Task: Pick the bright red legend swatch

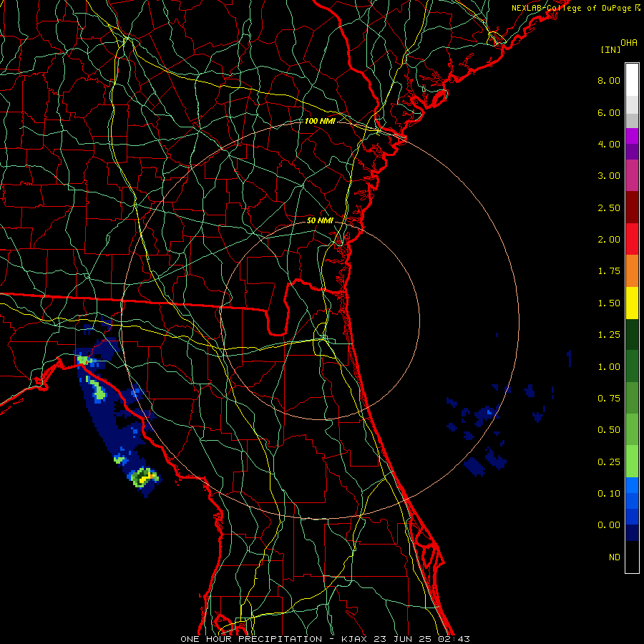Action: tap(632, 239)
